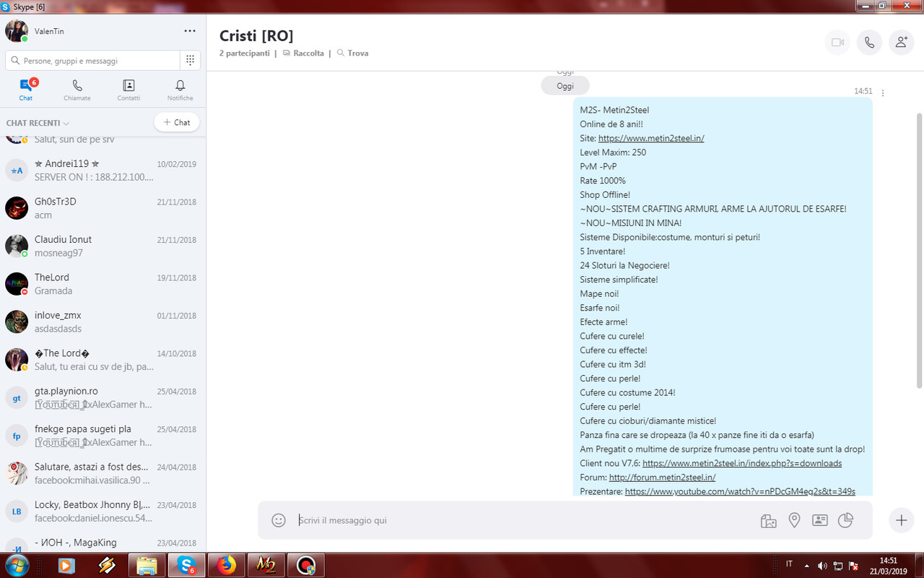924x578 pixels.
Task: Open ValenTin profile avatar
Action: (x=17, y=31)
